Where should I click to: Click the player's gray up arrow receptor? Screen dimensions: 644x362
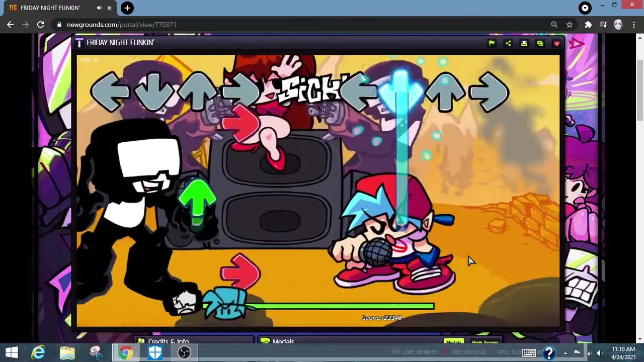coord(445,91)
